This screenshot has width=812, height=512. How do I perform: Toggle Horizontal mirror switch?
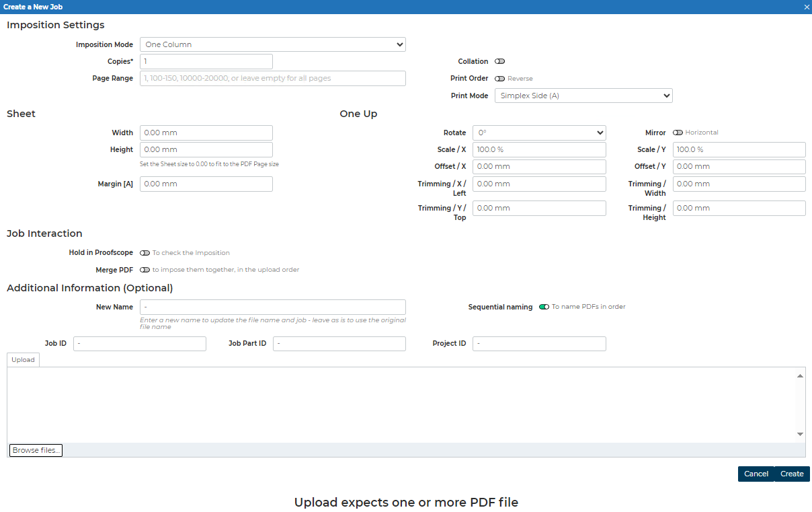(x=678, y=133)
